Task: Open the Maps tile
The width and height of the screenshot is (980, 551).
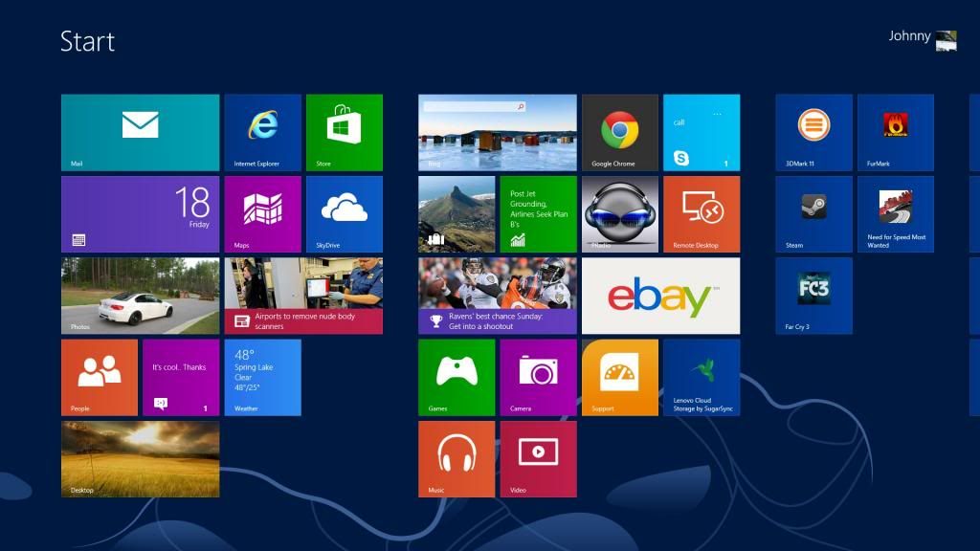Action: [x=262, y=214]
